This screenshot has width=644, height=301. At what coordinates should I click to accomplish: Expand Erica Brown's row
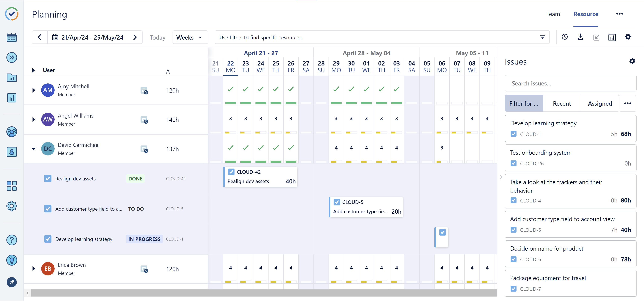34,269
